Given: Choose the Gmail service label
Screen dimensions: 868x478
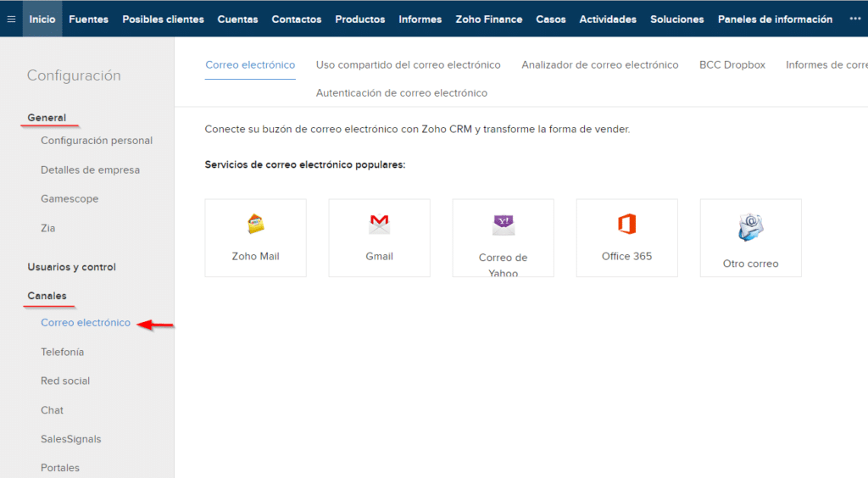Looking at the screenshot, I should tap(379, 256).
